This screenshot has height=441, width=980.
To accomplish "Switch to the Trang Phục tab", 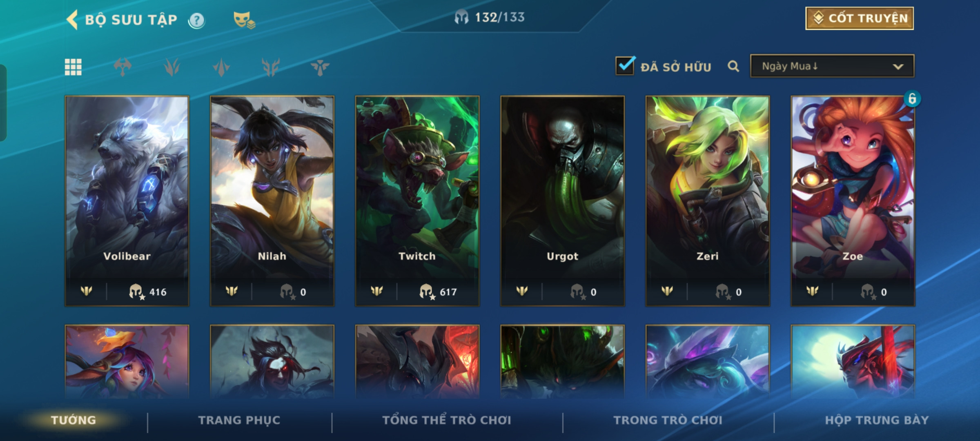I will 239,420.
